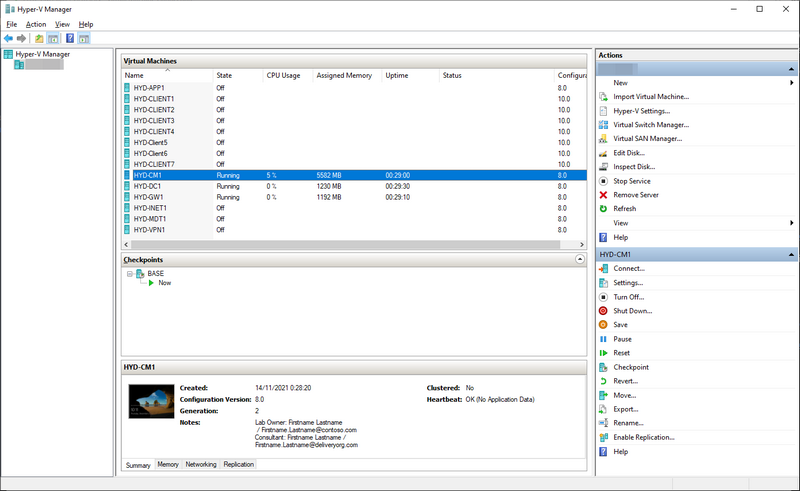
Task: Open Virtual SAN Manager
Action: pyautogui.click(x=647, y=138)
